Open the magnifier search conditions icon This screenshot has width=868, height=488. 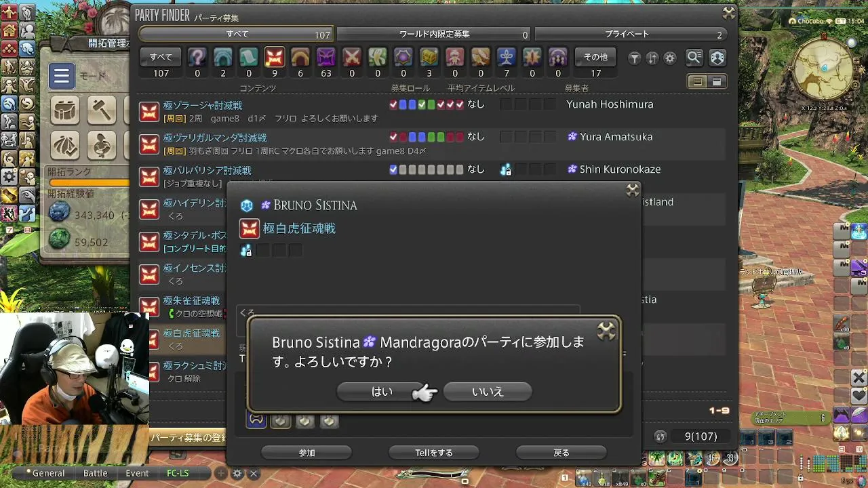pyautogui.click(x=694, y=58)
